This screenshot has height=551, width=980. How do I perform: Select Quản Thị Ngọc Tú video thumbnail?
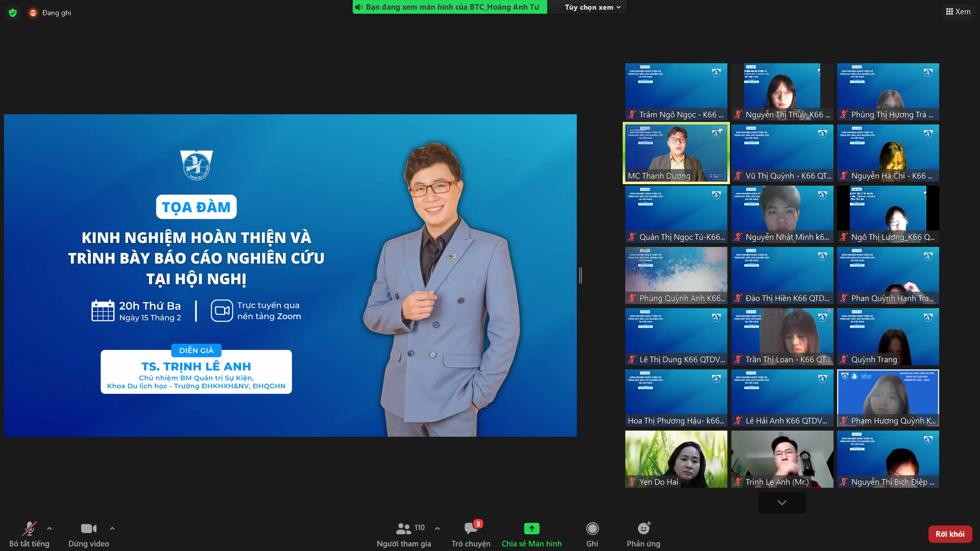[676, 214]
